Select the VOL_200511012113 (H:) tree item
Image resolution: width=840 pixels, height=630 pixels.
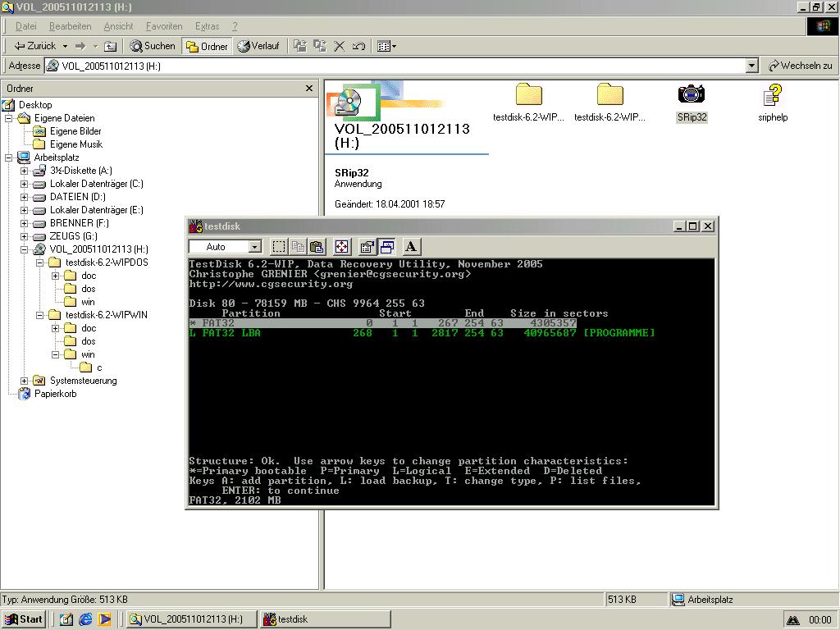pos(98,249)
